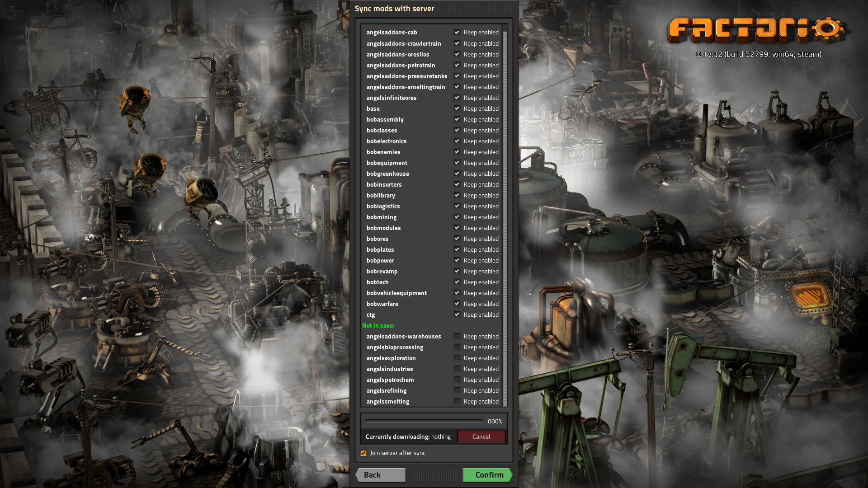868x488 pixels.
Task: Toggle Keep enabled checkbox for bobelectronics
Action: (457, 141)
